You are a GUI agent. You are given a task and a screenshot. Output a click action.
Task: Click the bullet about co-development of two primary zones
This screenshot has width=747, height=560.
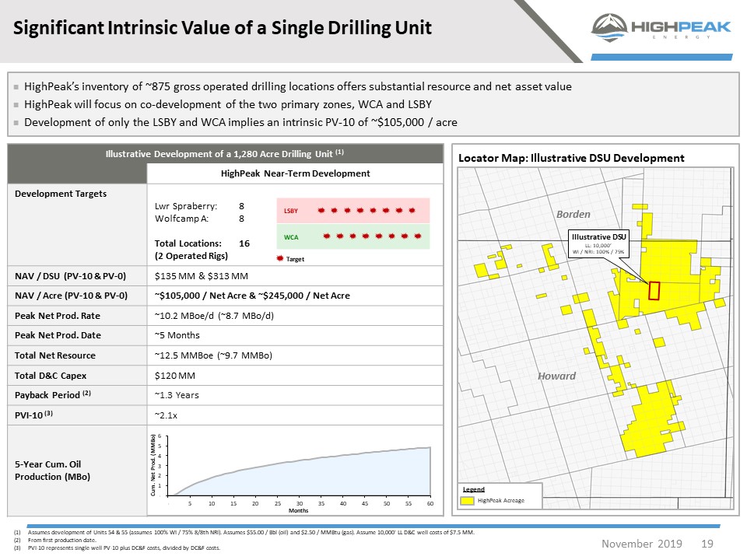pos(228,104)
